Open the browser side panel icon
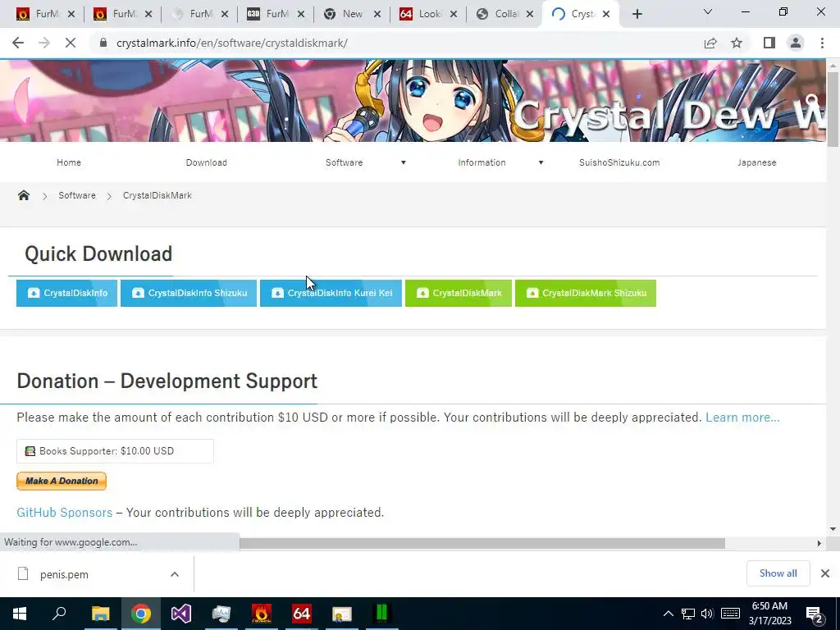The image size is (840, 630). (769, 43)
